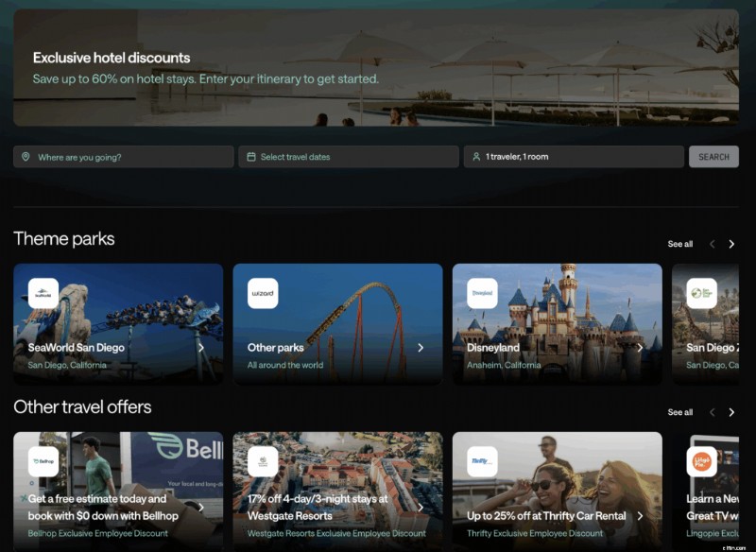Open the 1 traveler, 1 room selector

tap(574, 157)
